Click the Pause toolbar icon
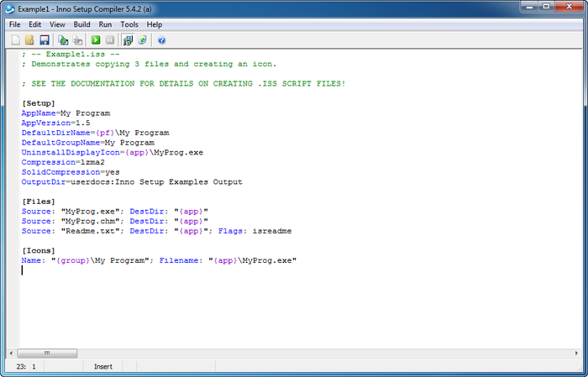Image resolution: width=588 pixels, height=377 pixels. pos(110,39)
